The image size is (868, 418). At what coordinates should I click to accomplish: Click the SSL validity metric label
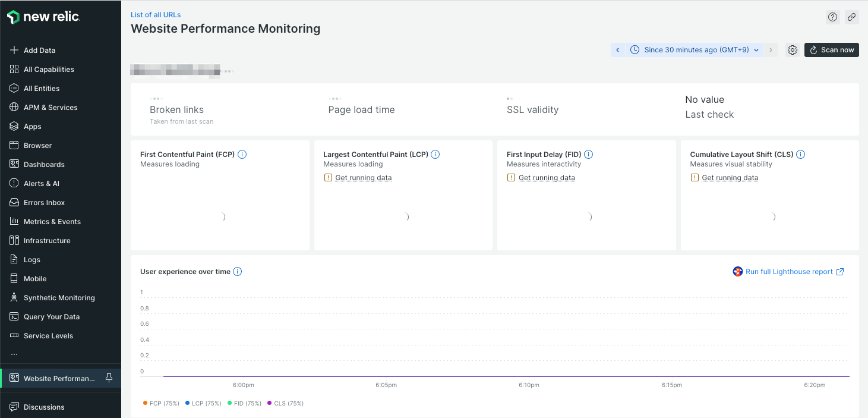[x=532, y=110]
